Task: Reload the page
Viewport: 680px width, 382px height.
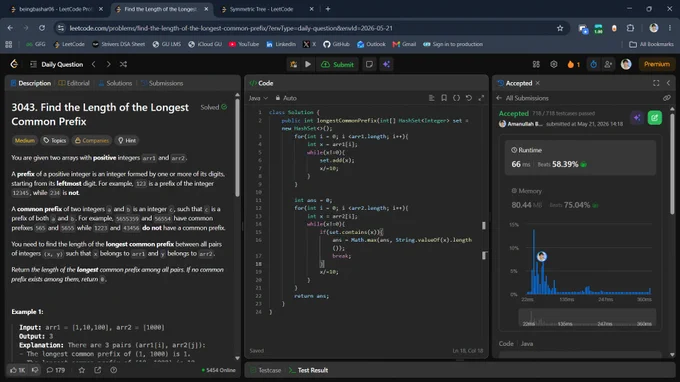Action: pyautogui.click(x=42, y=28)
